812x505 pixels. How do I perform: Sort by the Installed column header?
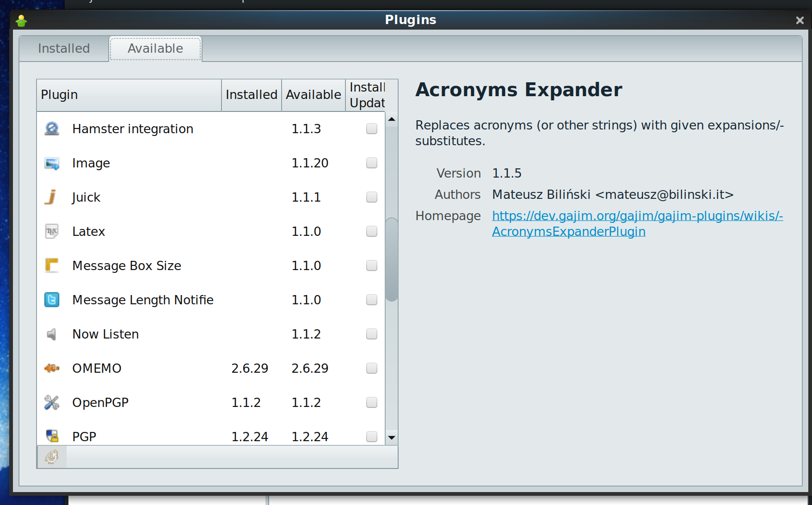252,95
